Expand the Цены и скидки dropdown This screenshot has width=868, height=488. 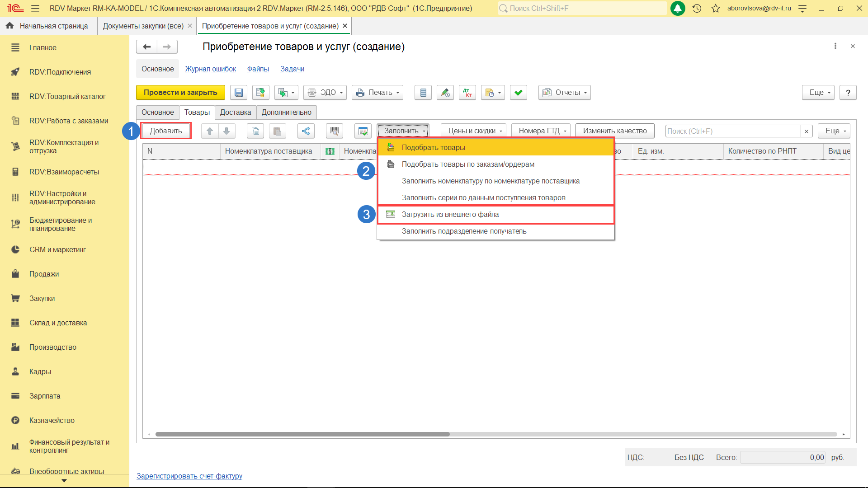(x=474, y=131)
